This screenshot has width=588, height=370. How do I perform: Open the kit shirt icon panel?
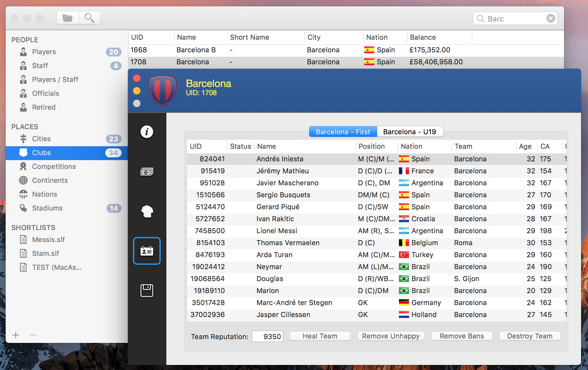pos(147,211)
